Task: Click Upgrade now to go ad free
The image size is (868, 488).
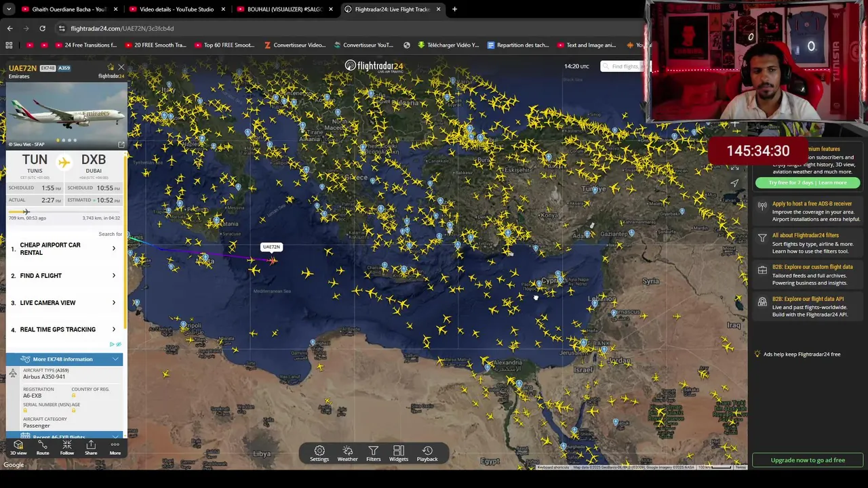Action: coord(808,460)
